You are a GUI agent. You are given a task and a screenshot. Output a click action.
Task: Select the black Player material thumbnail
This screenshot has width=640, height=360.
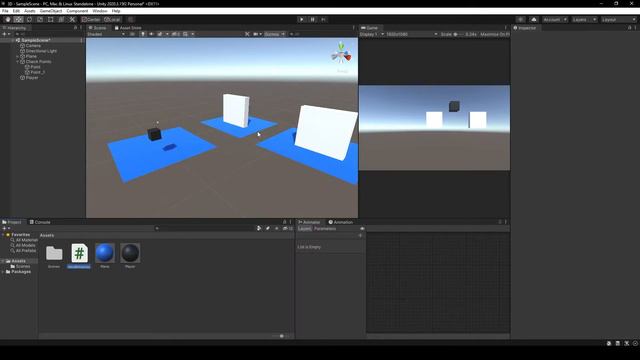[x=130, y=253]
